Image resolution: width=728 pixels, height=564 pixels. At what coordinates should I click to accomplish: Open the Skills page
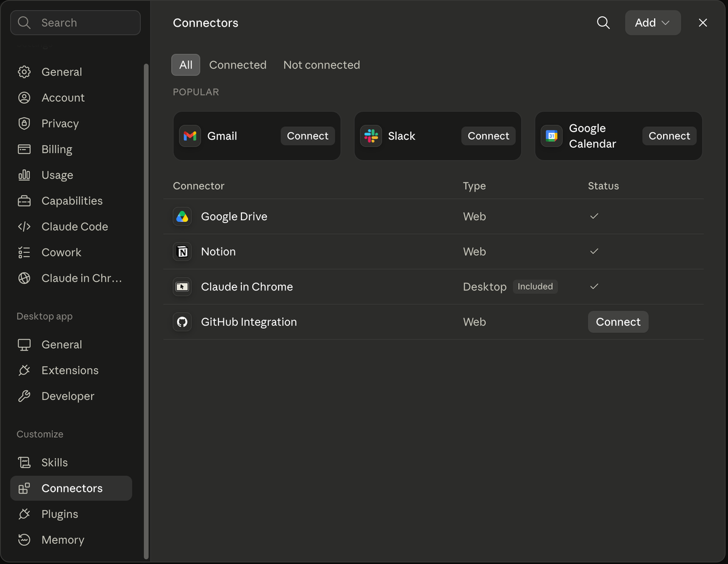tap(71, 462)
